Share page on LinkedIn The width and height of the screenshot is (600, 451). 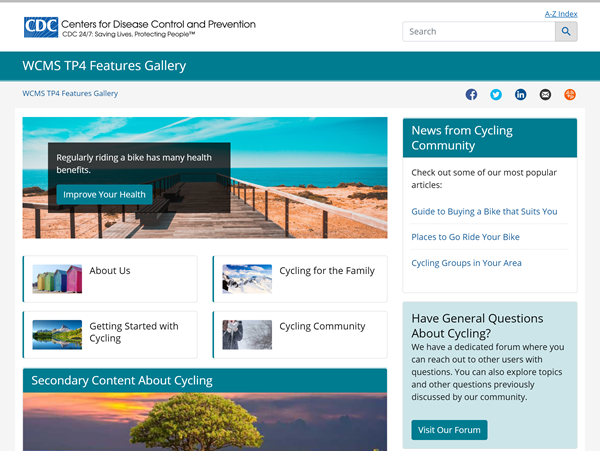point(520,94)
